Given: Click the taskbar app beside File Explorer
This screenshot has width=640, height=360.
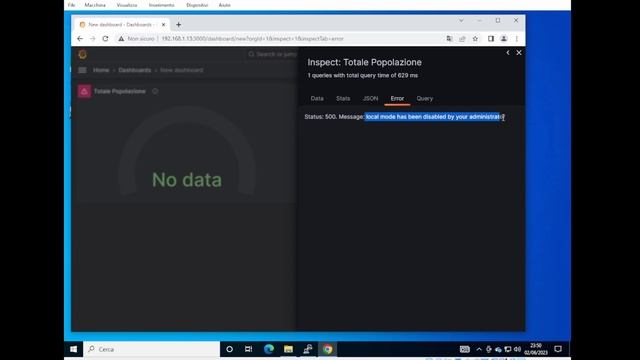Looking at the screenshot, I should click(308, 349).
